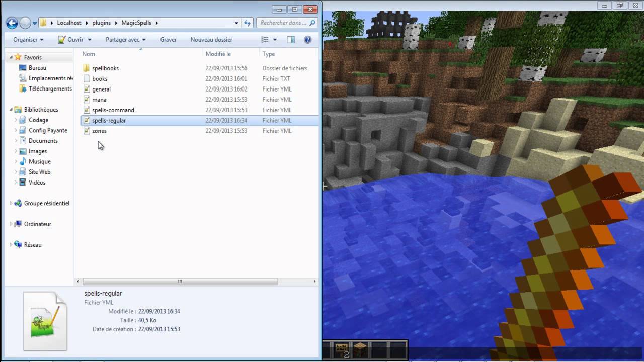Open Bureau in the favorites

click(37, 68)
